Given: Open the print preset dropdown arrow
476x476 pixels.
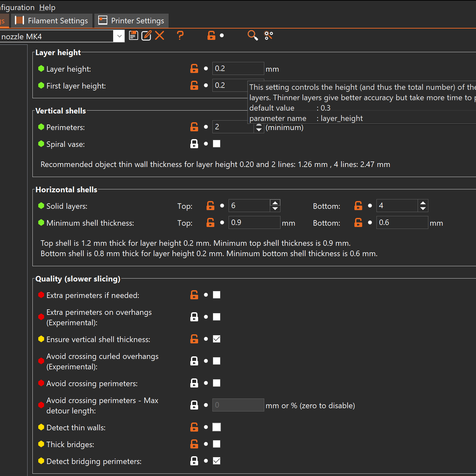Looking at the screenshot, I should [119, 36].
